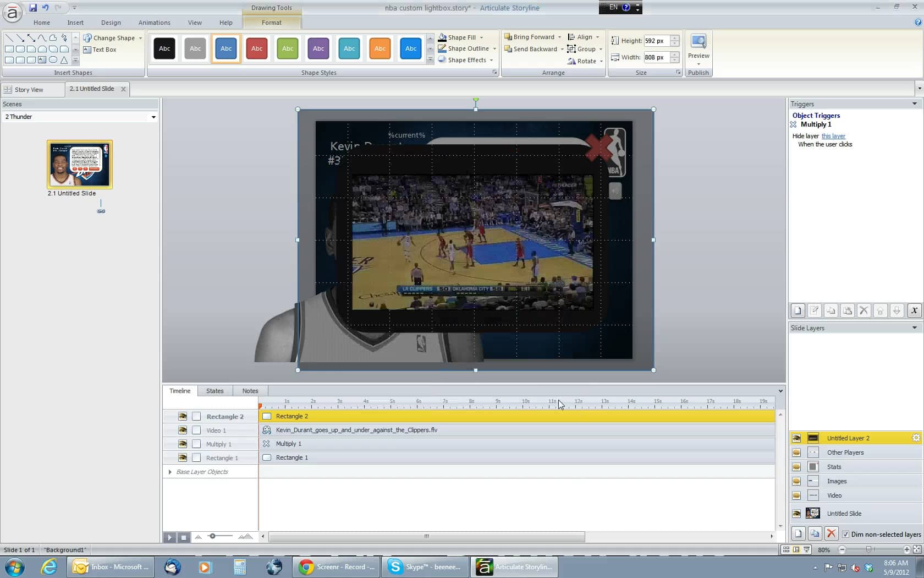Viewport: 924px width, 578px height.
Task: Expand the Base Layer Objects row
Action: [x=169, y=472]
